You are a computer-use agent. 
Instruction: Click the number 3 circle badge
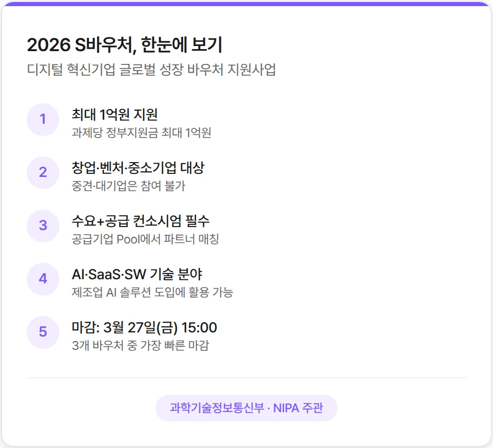click(x=43, y=226)
